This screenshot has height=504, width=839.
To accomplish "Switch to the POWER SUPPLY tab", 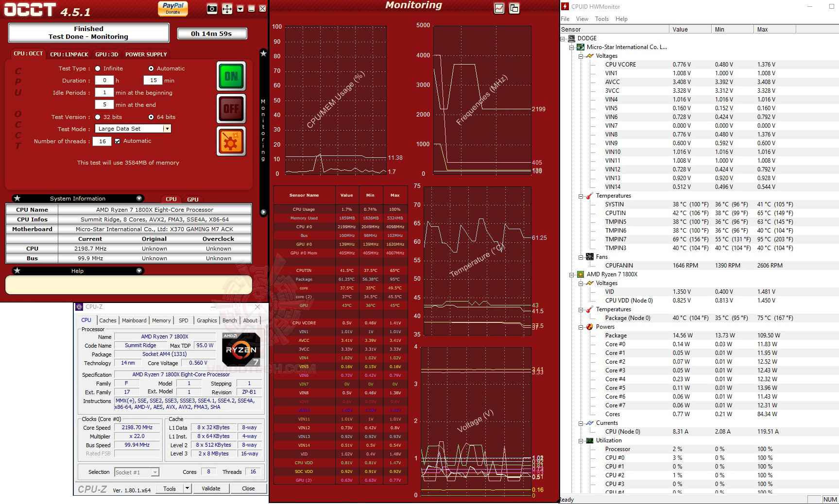I will 146,54.
